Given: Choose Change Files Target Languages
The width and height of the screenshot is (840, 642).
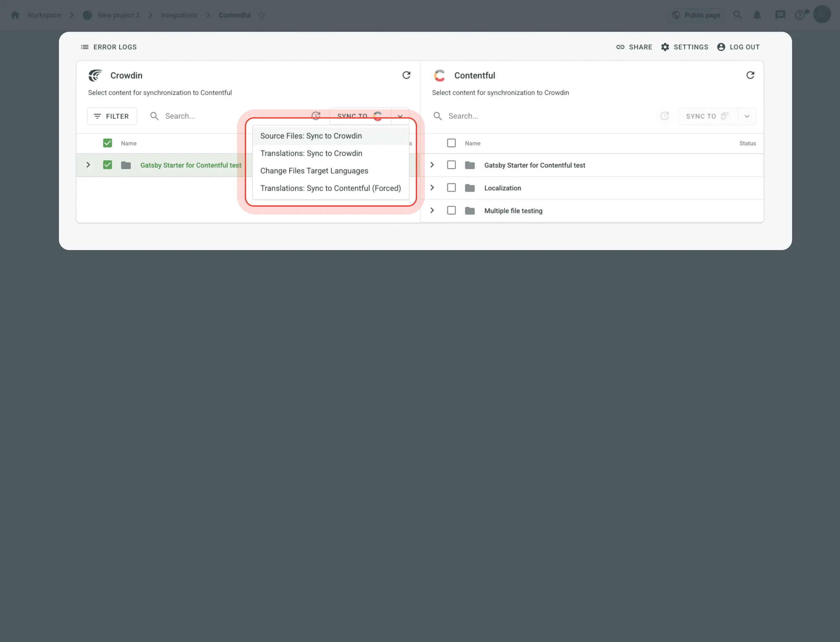Looking at the screenshot, I should (314, 171).
